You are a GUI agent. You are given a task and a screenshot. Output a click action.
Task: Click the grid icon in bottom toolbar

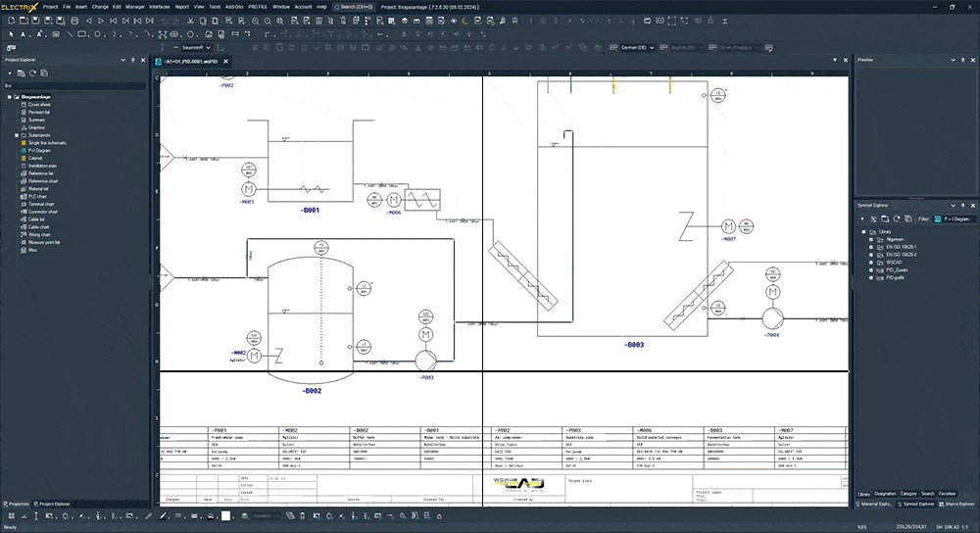click(11, 516)
